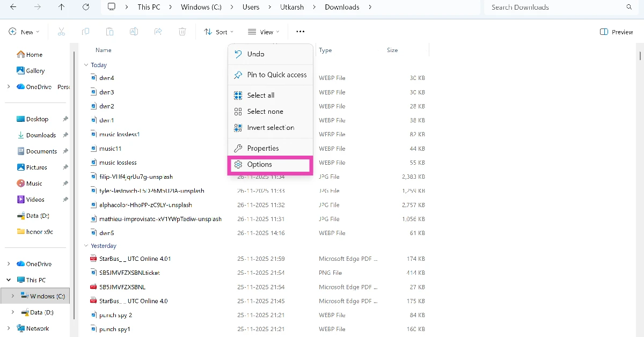The width and height of the screenshot is (644, 337).
Task: Toggle the Preview pane button
Action: (x=616, y=32)
